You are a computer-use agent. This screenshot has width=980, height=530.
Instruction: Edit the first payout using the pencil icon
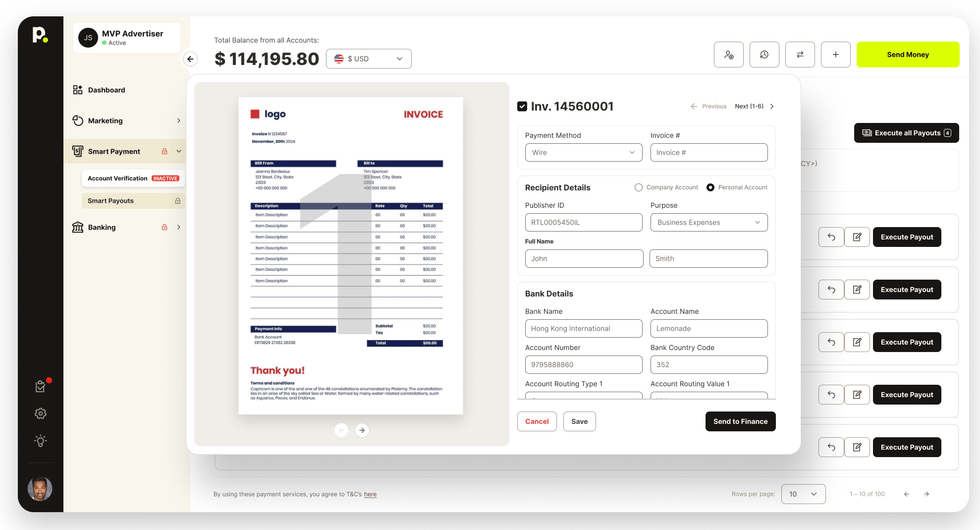coord(857,237)
